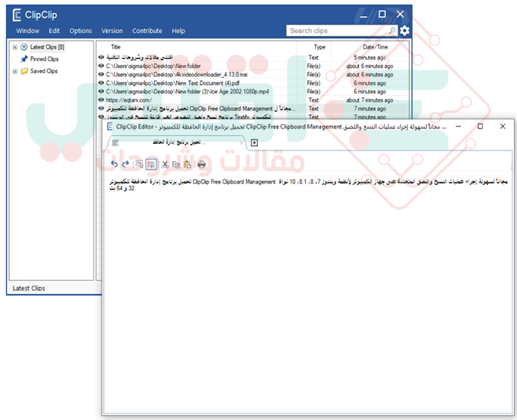Select the ClipClip Free Clipboard Management clip row
This screenshot has height=420, width=517.
tap(253, 109)
